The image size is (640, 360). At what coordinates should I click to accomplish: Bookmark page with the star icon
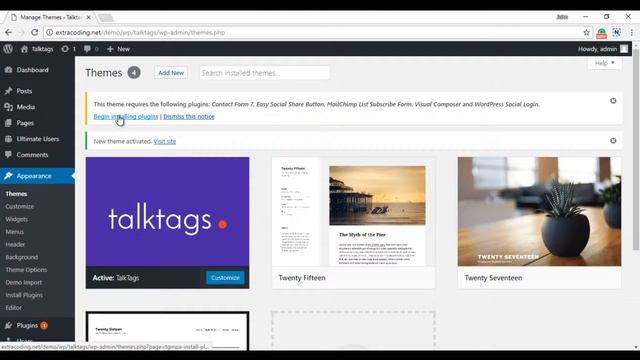[587, 32]
